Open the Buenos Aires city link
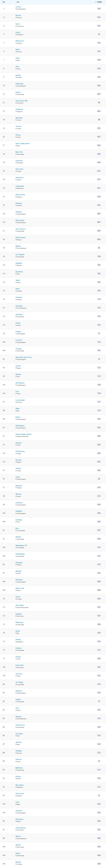The height and width of the screenshot is (868, 106). click(x=21, y=195)
